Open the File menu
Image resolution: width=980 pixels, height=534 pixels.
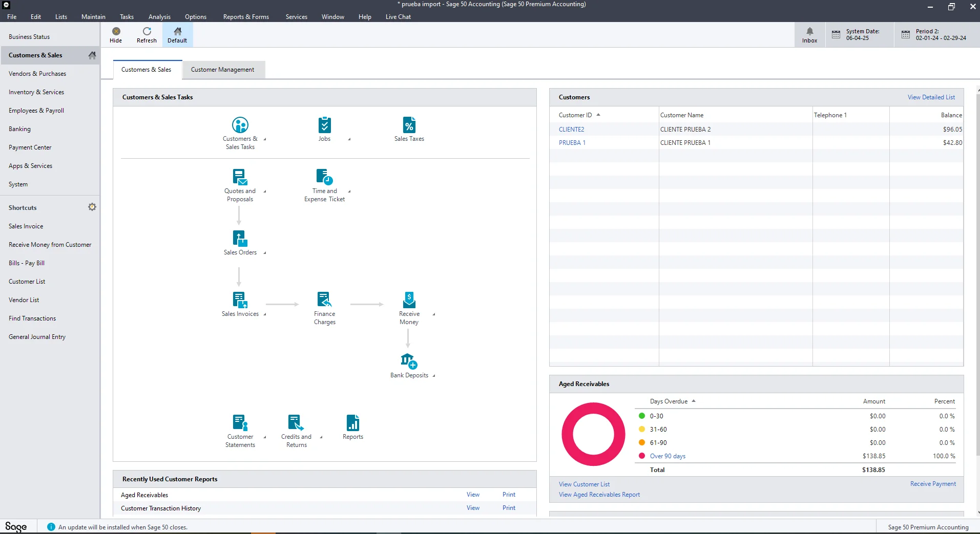pos(12,16)
